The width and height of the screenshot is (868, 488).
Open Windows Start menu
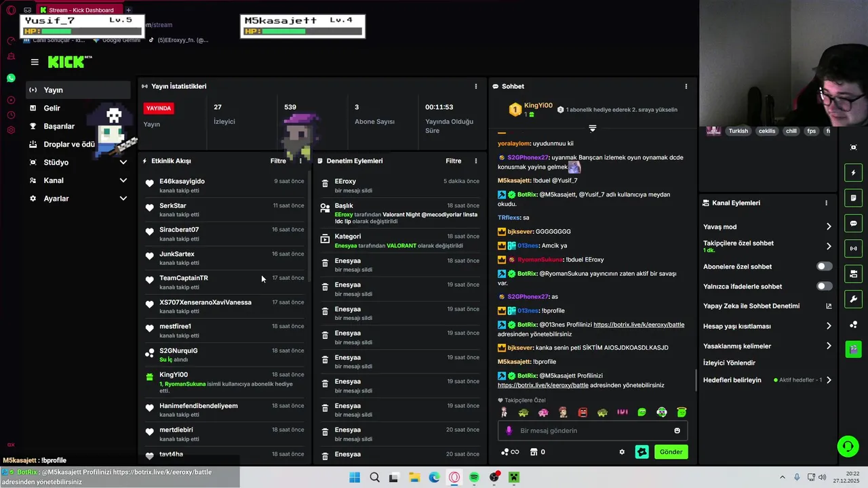(355, 477)
